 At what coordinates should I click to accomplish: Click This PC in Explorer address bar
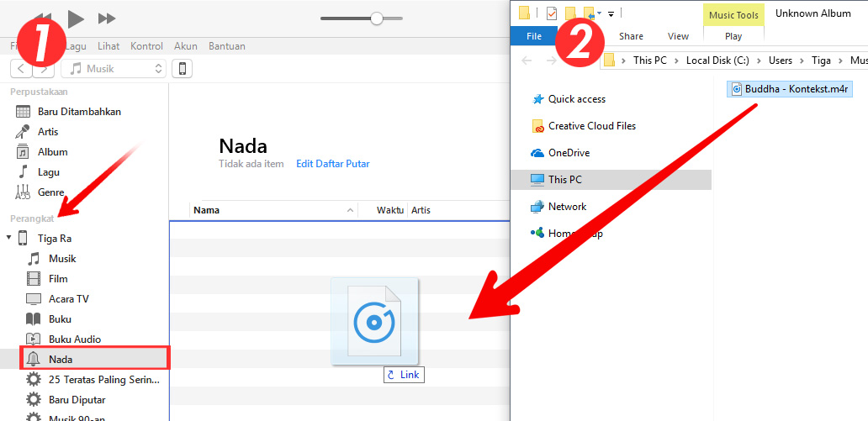pos(650,61)
